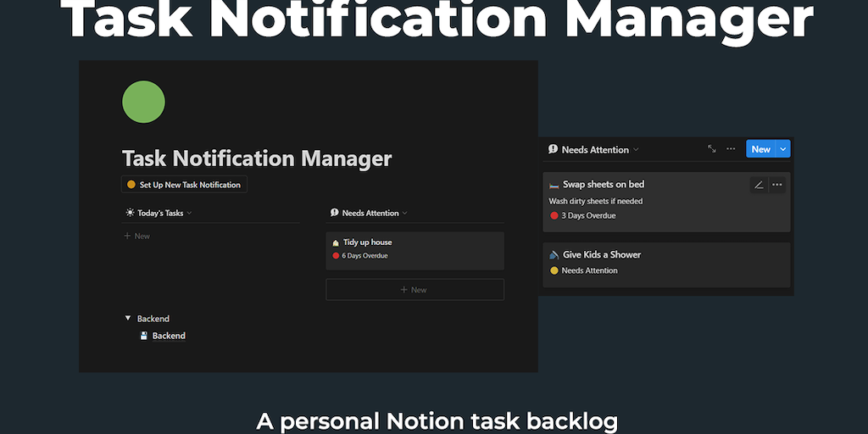
Task: Click expand to full page arrows icon
Action: [712, 149]
